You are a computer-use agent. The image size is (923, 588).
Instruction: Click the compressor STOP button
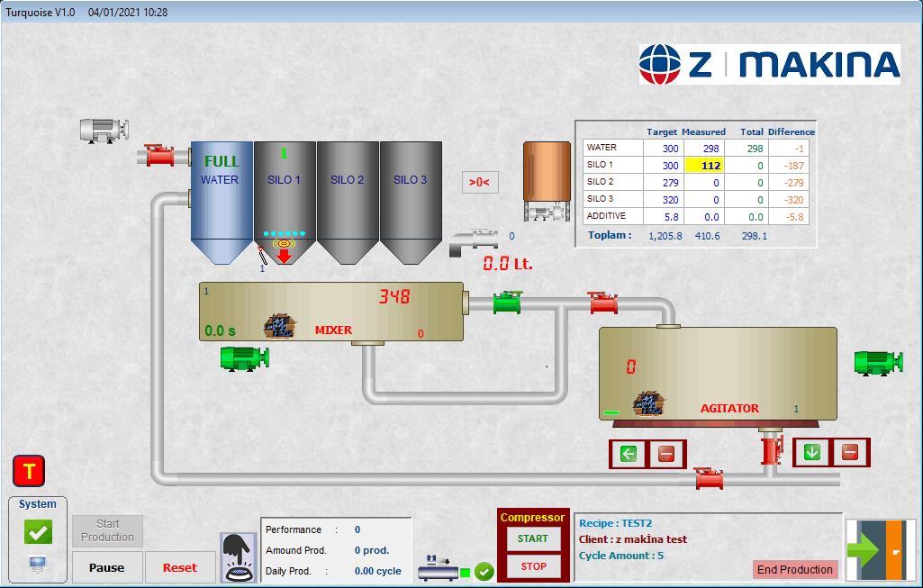533,566
